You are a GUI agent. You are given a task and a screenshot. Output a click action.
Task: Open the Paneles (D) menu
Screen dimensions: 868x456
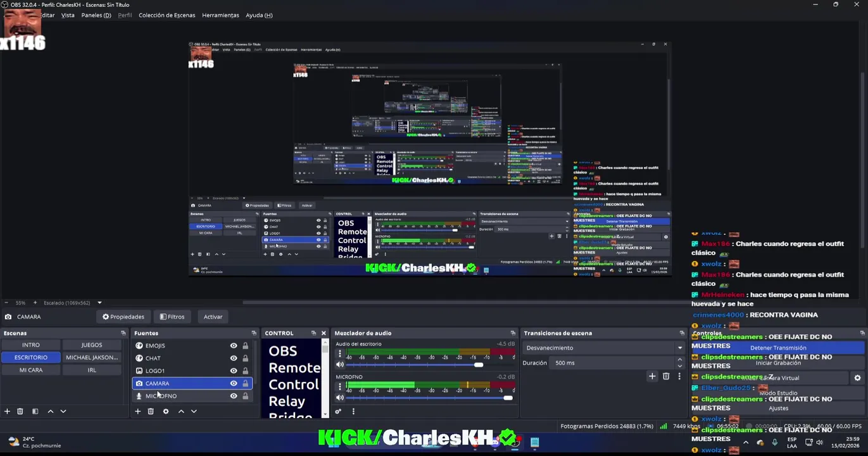pos(96,15)
